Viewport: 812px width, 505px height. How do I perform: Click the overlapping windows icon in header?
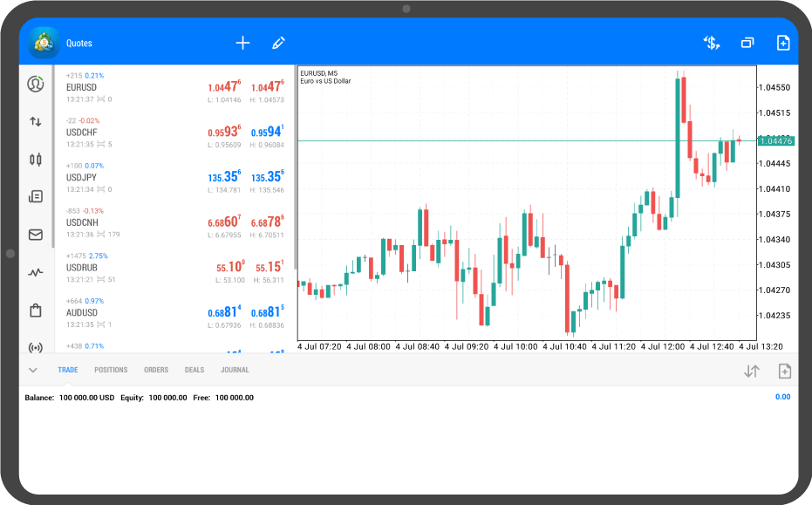point(747,43)
